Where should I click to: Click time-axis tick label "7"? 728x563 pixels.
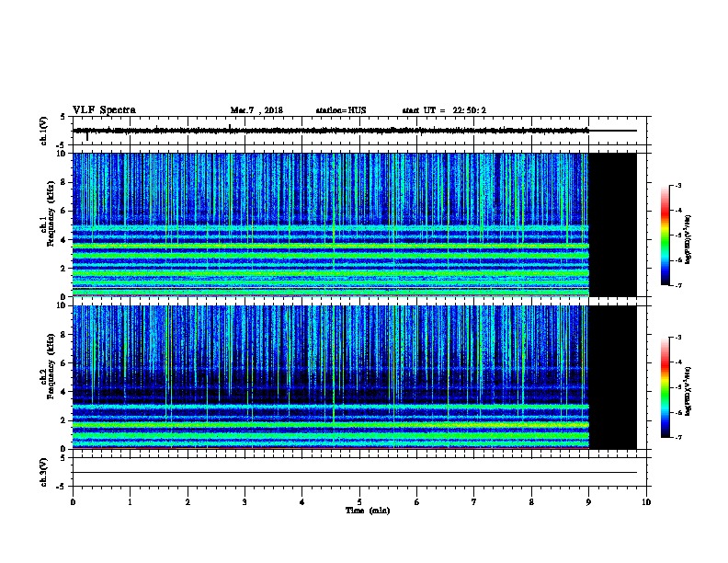(474, 501)
